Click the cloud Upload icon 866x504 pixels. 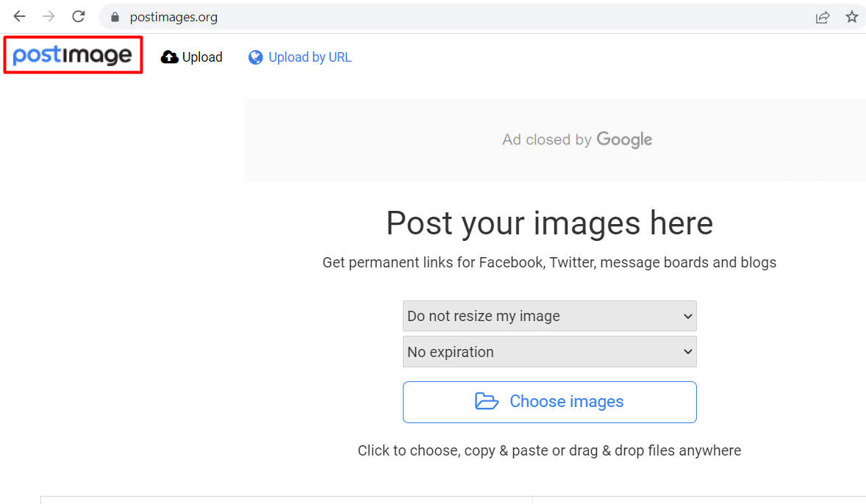[170, 57]
